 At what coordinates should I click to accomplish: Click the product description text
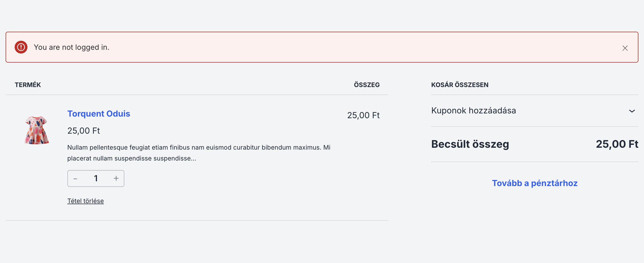(x=199, y=153)
